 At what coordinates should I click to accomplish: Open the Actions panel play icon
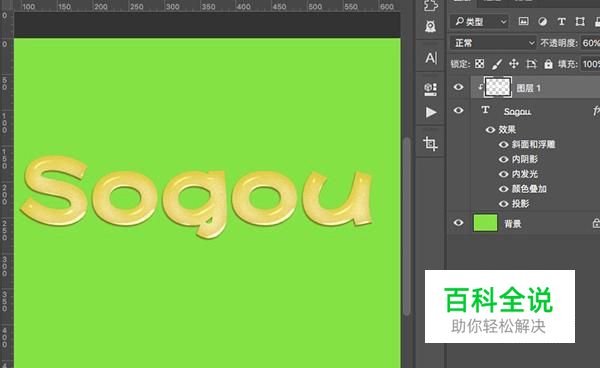(431, 112)
